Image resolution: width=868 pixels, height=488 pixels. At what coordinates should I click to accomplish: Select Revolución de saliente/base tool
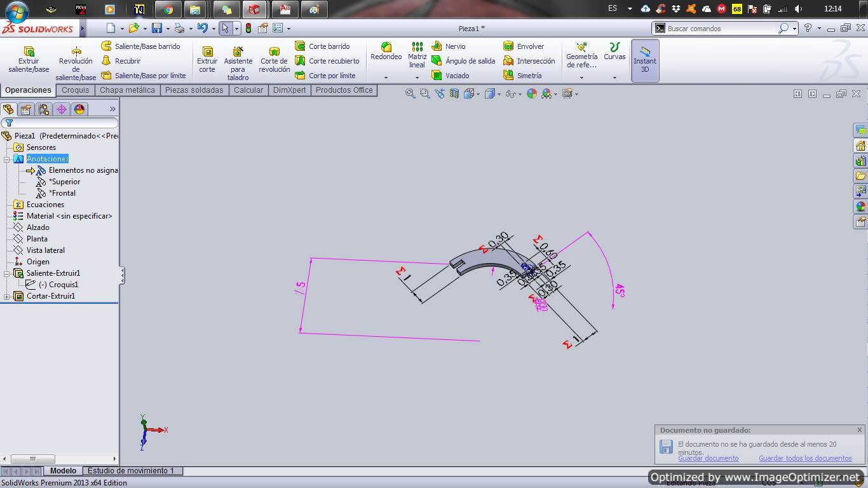[x=76, y=64]
